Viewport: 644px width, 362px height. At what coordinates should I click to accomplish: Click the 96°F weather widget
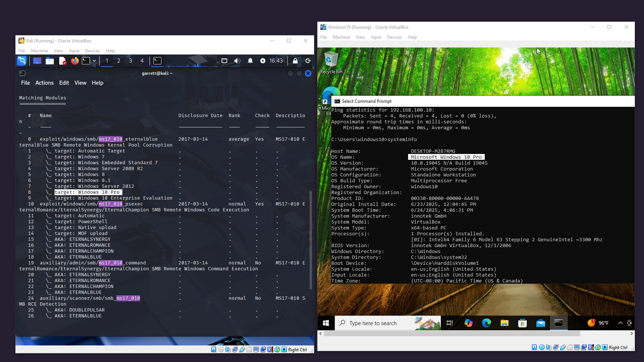598,323
